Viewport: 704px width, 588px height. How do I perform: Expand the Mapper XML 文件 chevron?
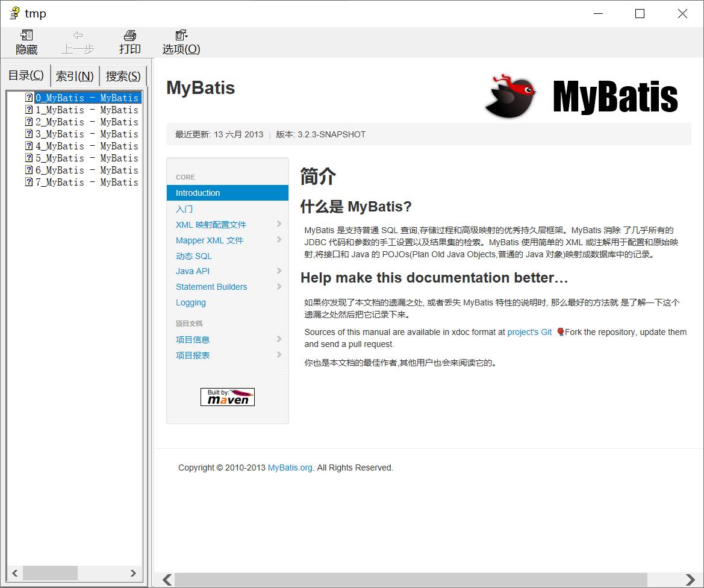(279, 239)
